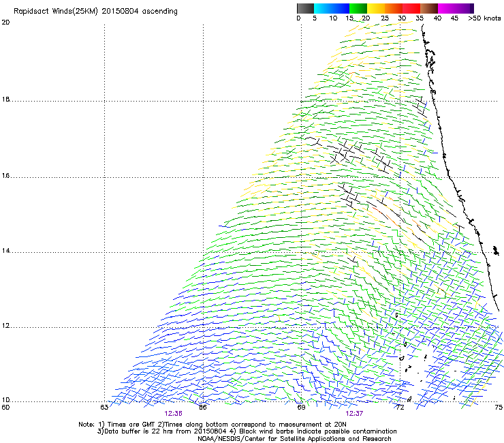Click the latitude '16' axis label
Image resolution: width=504 pixels, height=443 pixels.
5,176
